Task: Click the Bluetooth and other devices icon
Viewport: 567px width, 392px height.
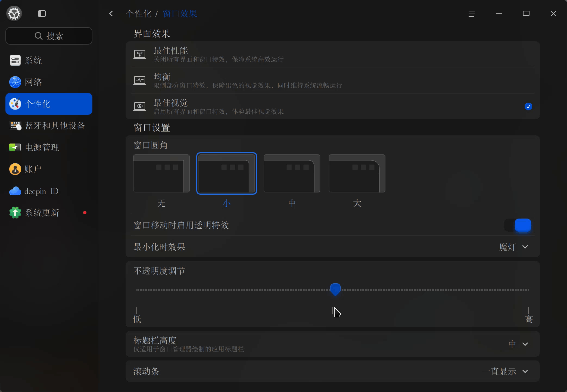Action: (15, 126)
